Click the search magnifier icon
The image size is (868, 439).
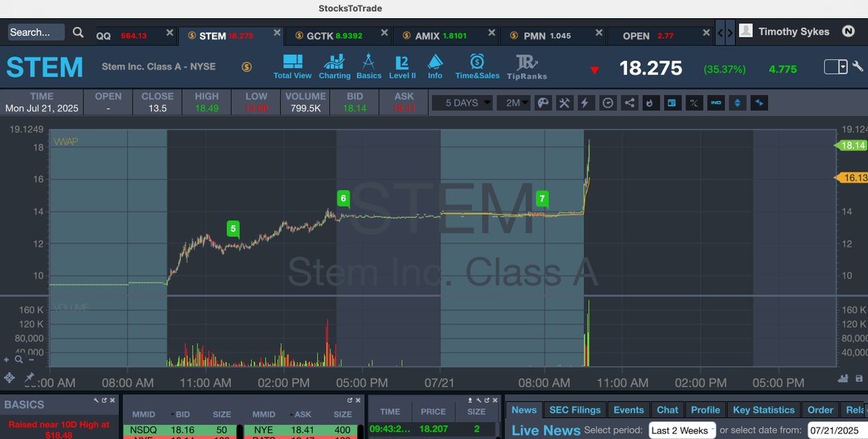(78, 33)
